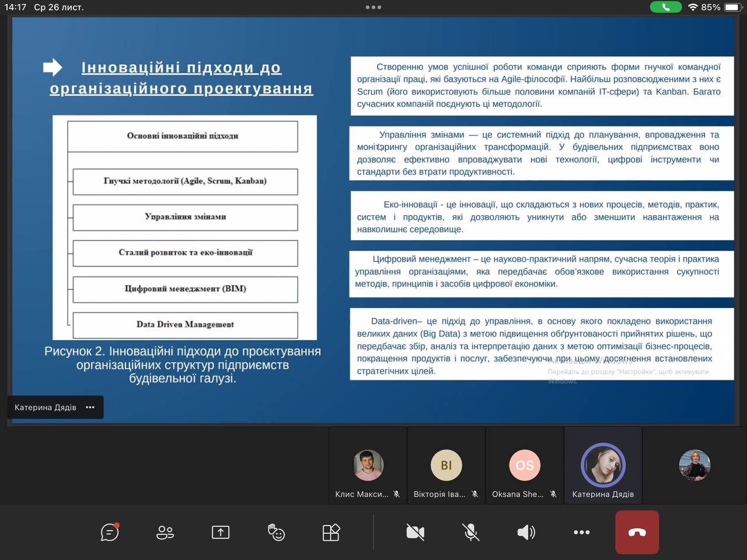Tap the share screen icon

[221, 532]
